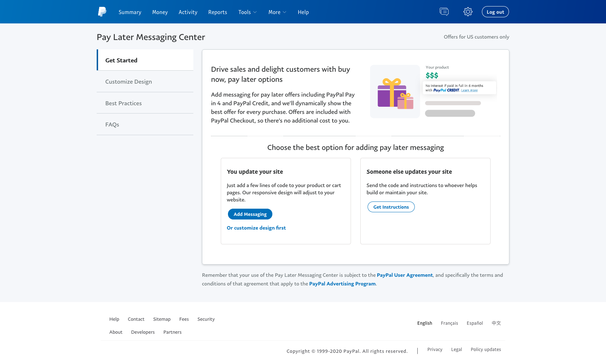Open the Legal footer link

pos(456,350)
